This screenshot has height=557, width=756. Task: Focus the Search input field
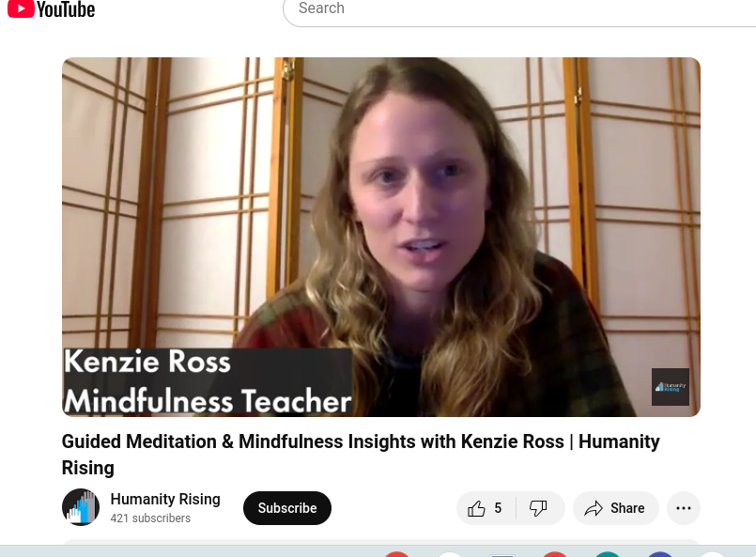(520, 10)
